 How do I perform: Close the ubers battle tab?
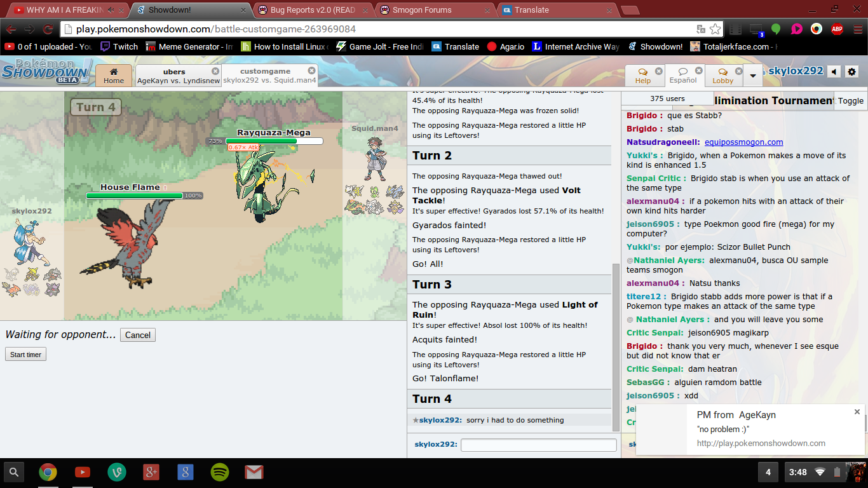(215, 71)
